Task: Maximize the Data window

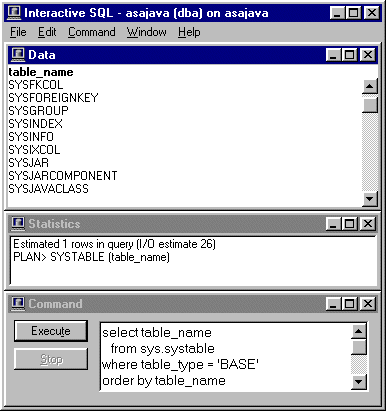Action: 349,55
